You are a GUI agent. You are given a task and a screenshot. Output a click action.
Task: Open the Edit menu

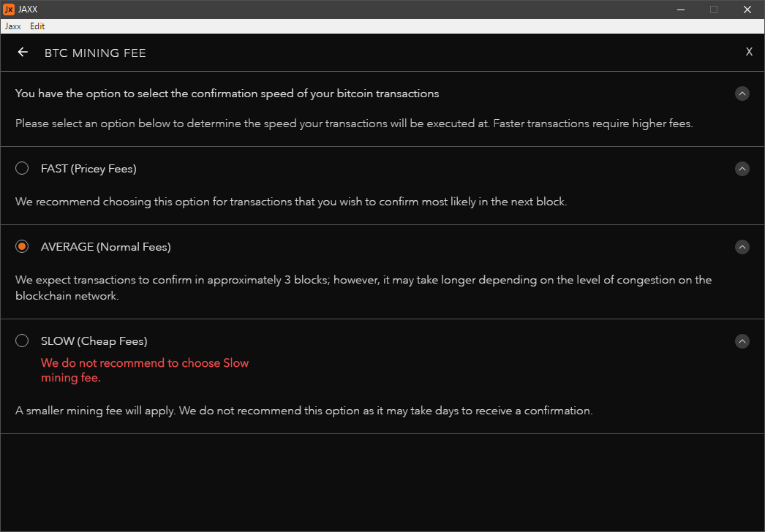[37, 26]
